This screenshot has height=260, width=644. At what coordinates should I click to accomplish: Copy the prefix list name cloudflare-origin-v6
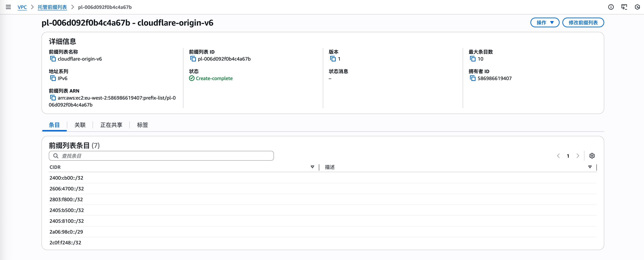53,59
